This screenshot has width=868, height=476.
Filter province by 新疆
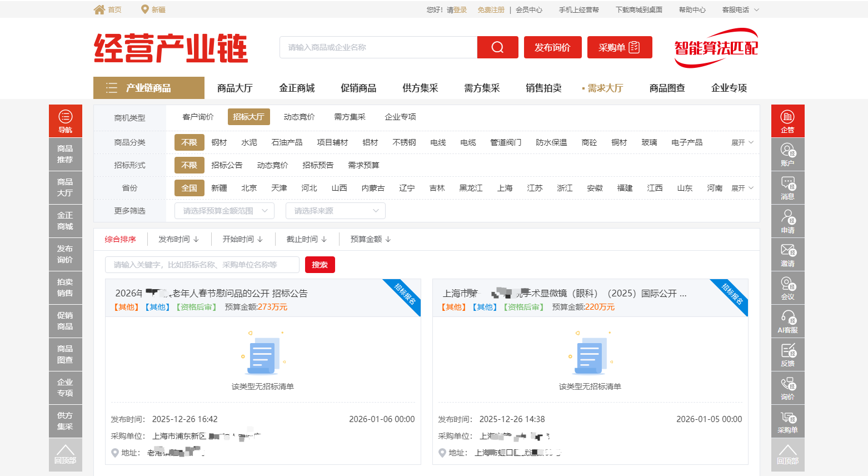219,188
